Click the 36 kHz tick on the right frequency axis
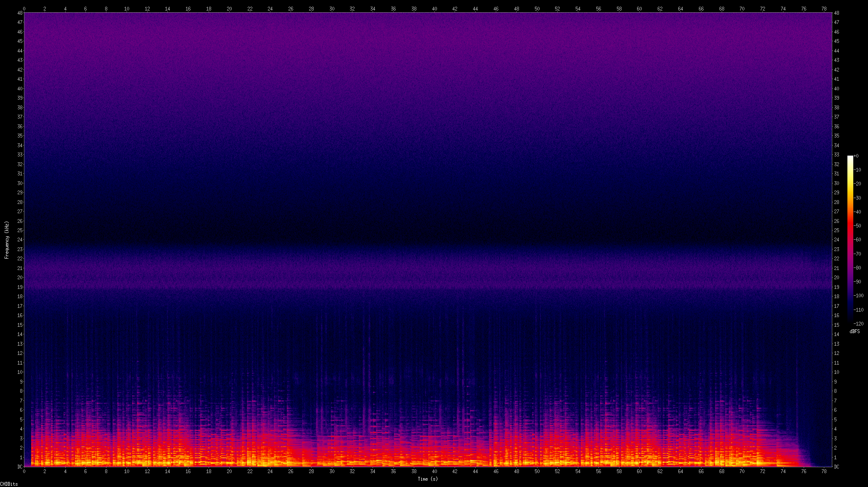Viewport: 868px width, 487px height. pos(836,126)
